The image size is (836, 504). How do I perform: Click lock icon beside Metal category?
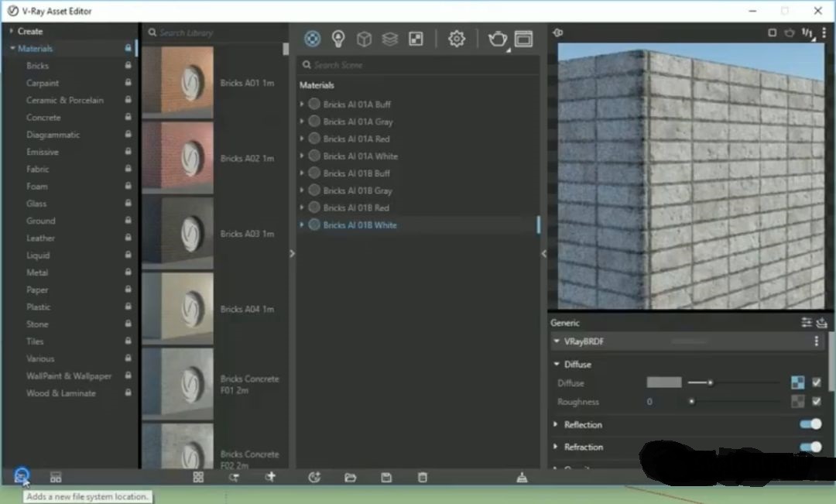pyautogui.click(x=128, y=272)
